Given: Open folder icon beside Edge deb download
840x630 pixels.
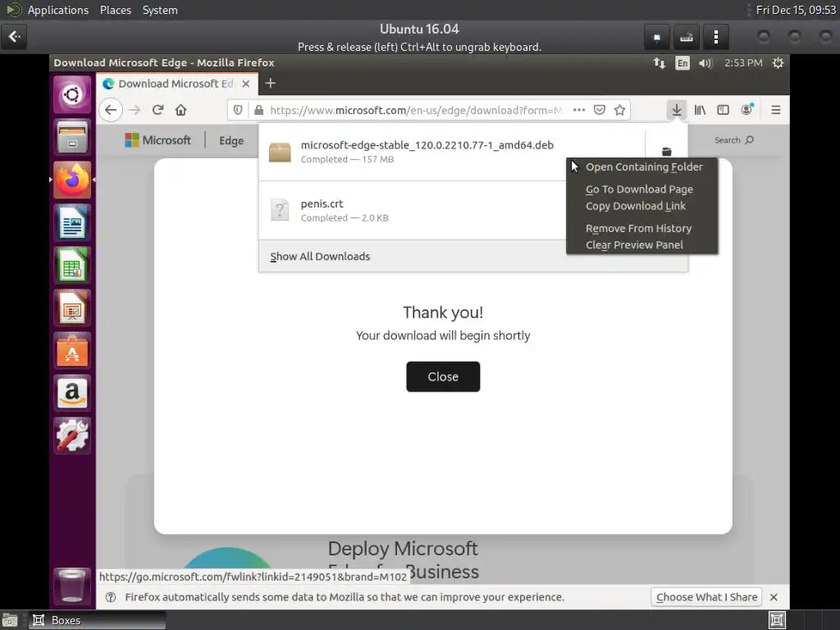Looking at the screenshot, I should point(666,152).
